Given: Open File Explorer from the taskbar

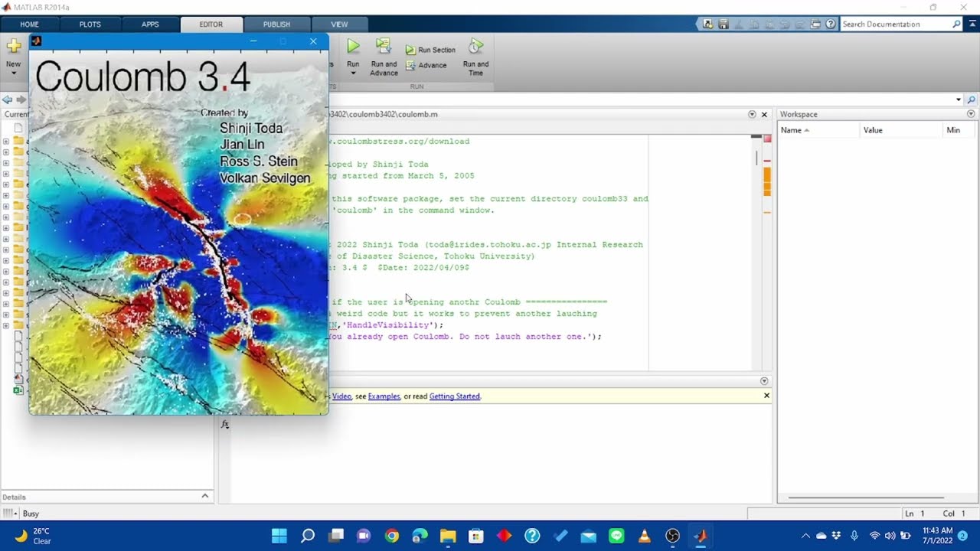Looking at the screenshot, I should point(448,536).
